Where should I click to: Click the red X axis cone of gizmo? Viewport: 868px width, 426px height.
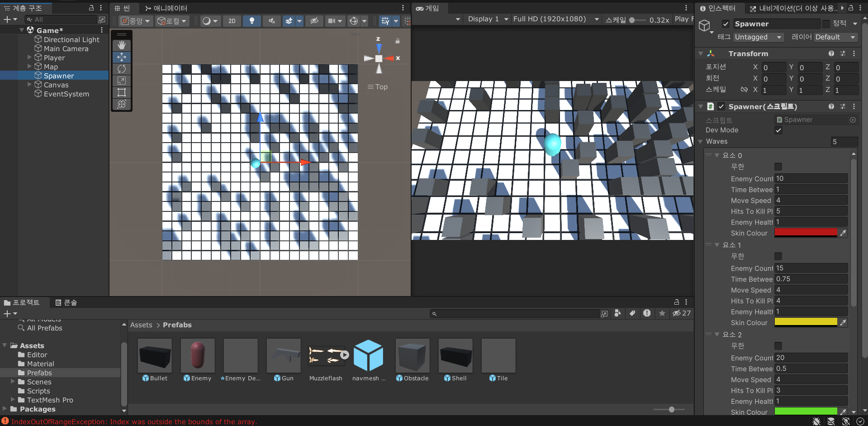click(389, 58)
